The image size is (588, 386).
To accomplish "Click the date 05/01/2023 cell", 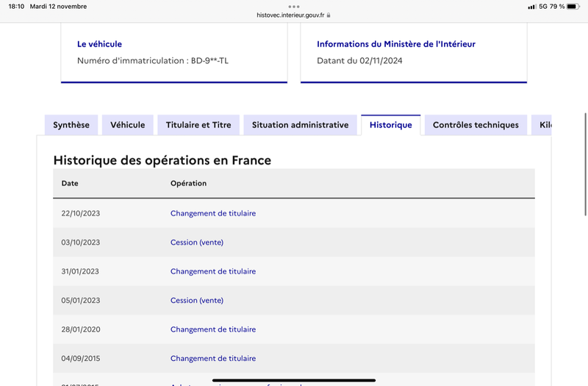I will pos(81,301).
